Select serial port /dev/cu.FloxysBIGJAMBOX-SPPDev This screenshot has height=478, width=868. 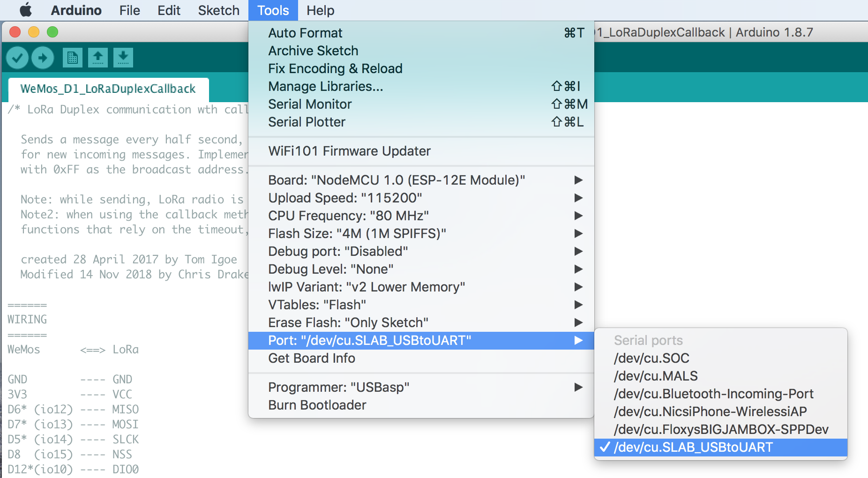(721, 429)
